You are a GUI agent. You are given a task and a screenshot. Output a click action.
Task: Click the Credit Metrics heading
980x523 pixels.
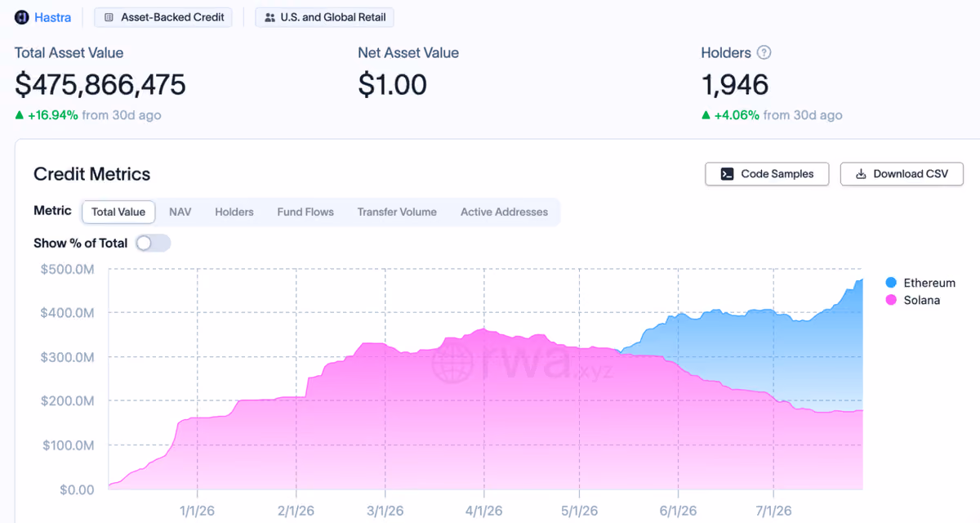[92, 174]
